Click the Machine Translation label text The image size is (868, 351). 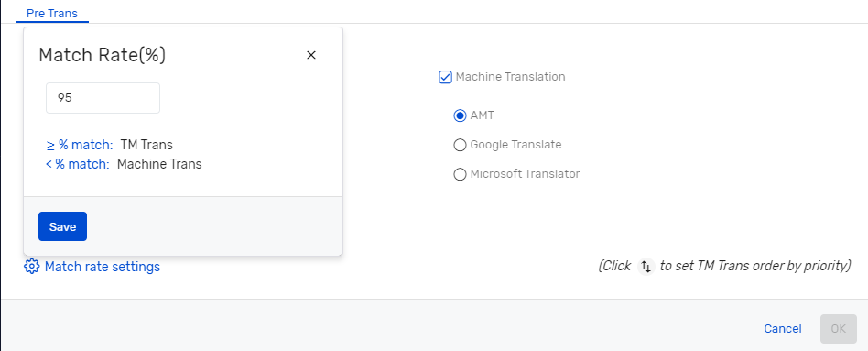(x=510, y=77)
